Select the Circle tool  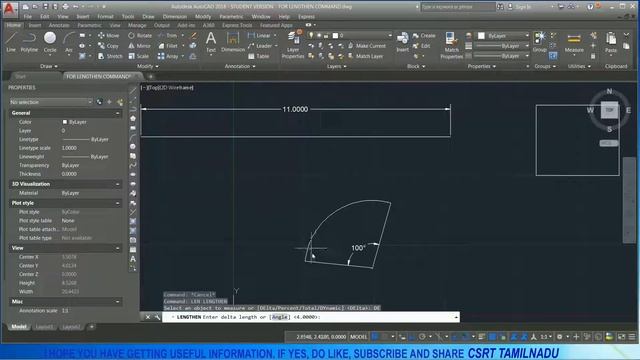(50, 42)
